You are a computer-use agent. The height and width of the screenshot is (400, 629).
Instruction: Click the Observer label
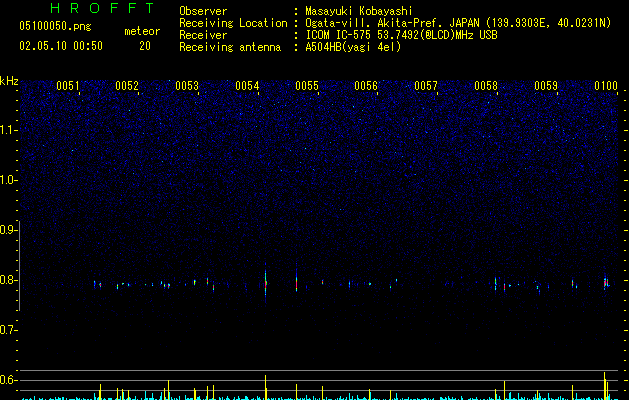(203, 11)
